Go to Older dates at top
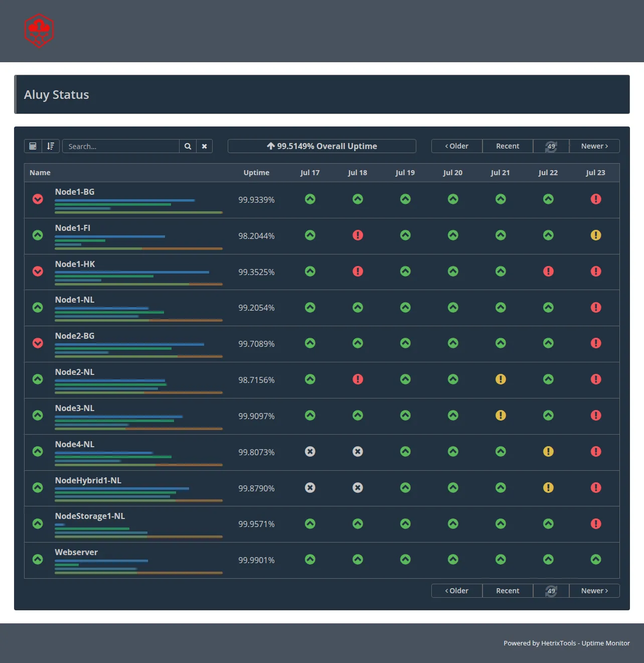The height and width of the screenshot is (663, 644). (457, 146)
